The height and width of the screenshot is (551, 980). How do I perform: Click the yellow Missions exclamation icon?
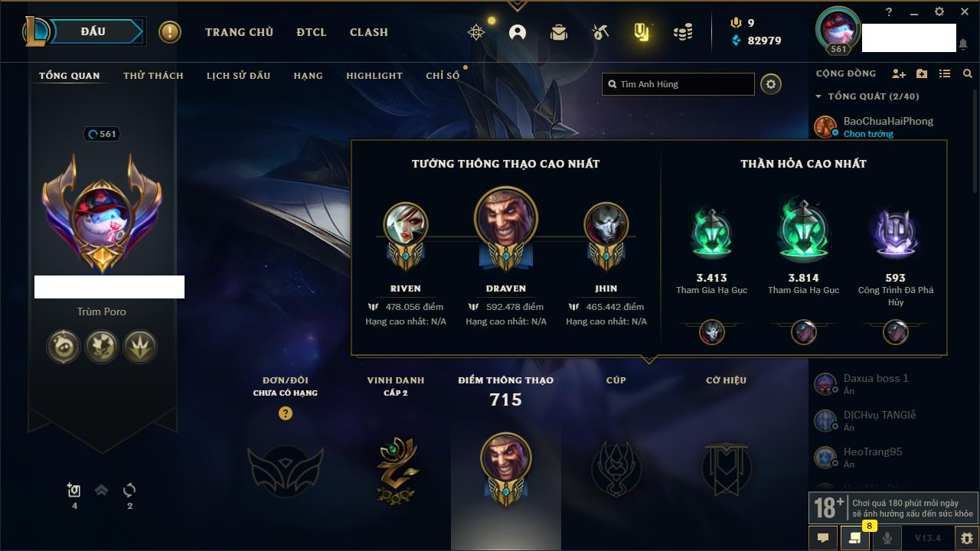[x=170, y=32]
